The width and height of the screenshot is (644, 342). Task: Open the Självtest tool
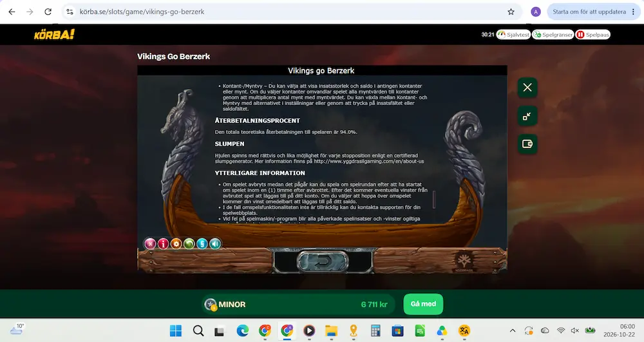point(513,35)
